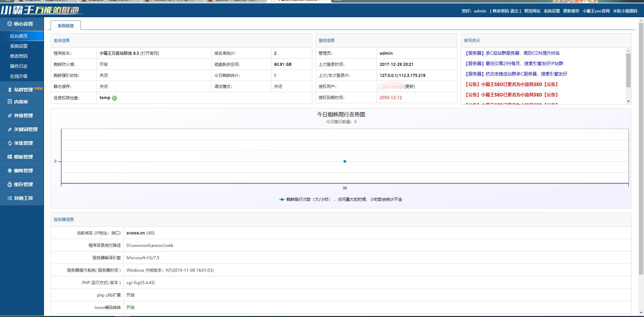
Task: Click the 更新 link beside 授权用户
Action: coord(410,87)
